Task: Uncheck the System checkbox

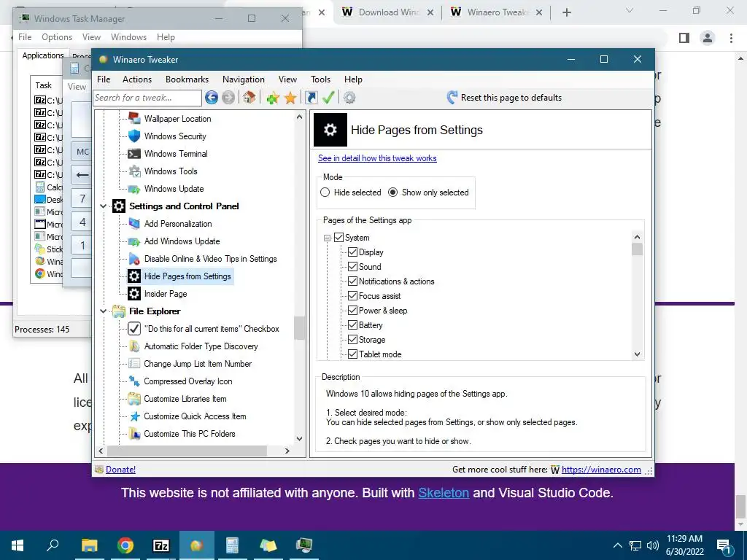Action: [338, 237]
